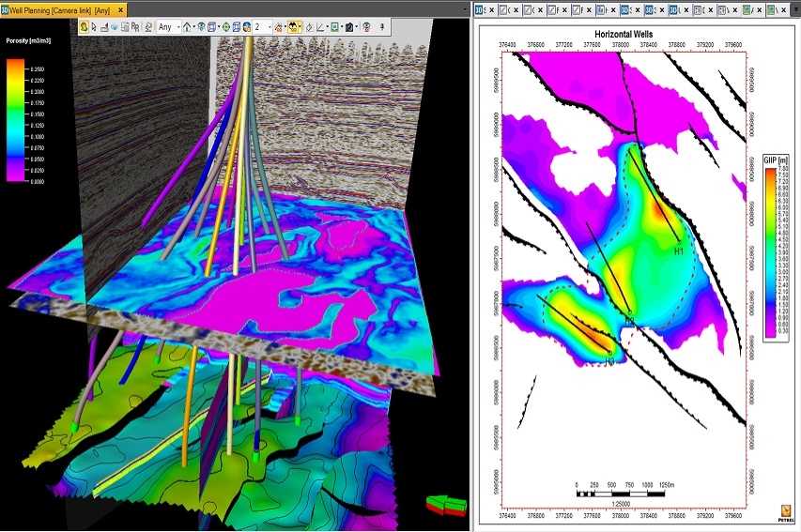Viewport: 801px width, 532px height.
Task: Click the camera snapshot icon
Action: (x=349, y=26)
